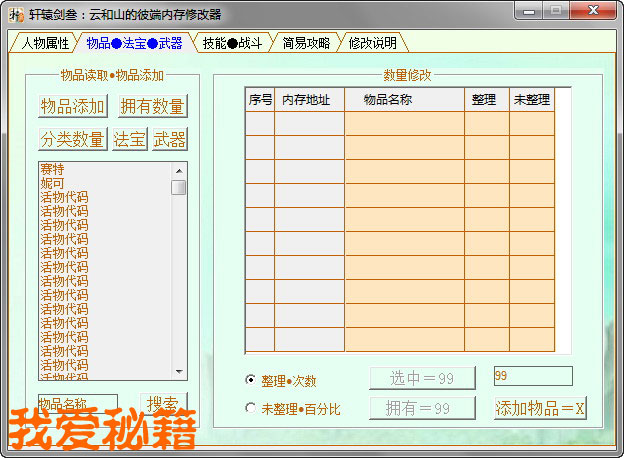This screenshot has width=624, height=458.
Task: Go to the 简易攻略 tab
Action: 308,43
